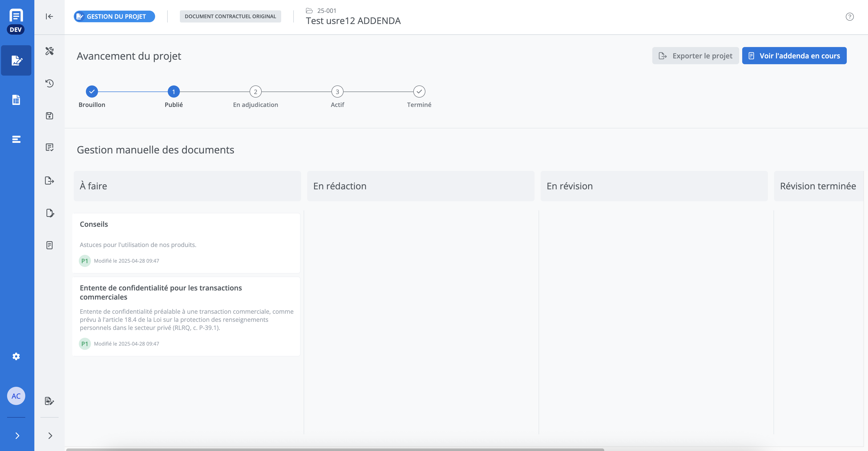Open settings gear in blue sidebar
Viewport: 868px width, 451px height.
16,356
